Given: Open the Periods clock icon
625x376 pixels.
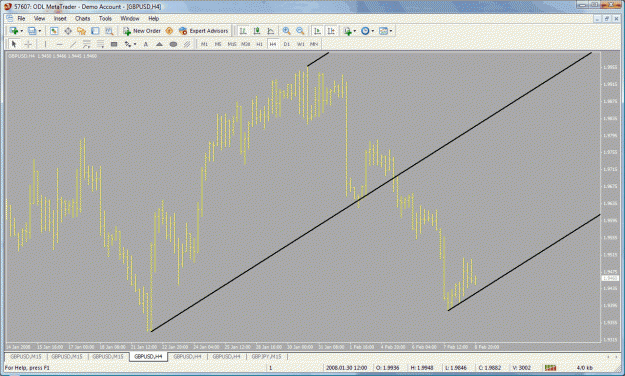Looking at the screenshot, I should [365, 31].
